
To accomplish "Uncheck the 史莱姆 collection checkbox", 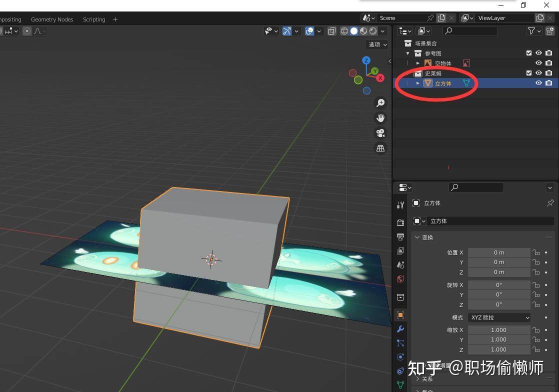I will click(528, 73).
